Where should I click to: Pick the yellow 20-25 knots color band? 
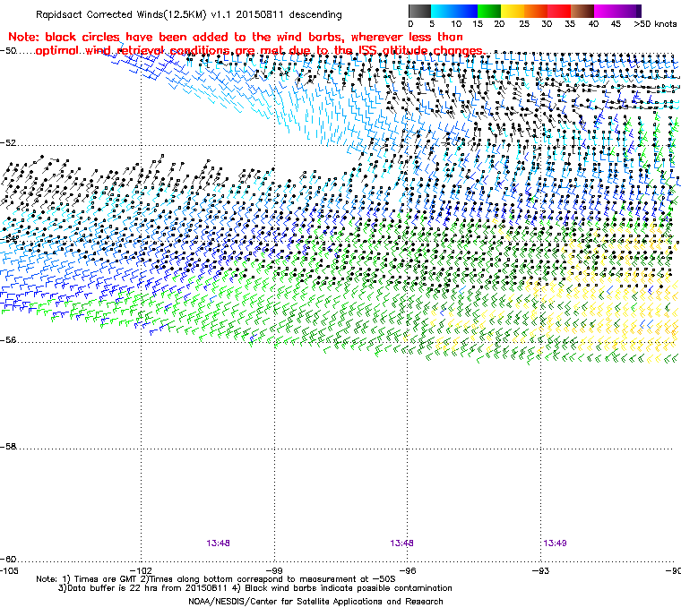(513, 11)
